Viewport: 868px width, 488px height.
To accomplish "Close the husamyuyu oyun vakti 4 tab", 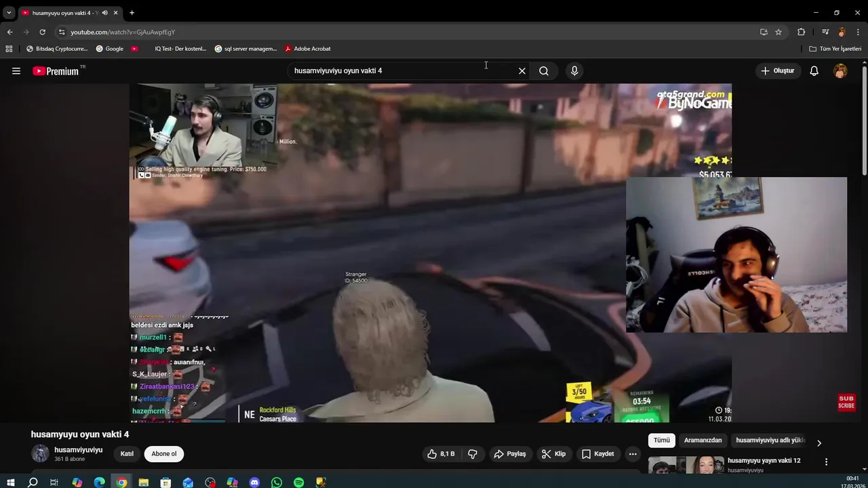I will click(116, 13).
